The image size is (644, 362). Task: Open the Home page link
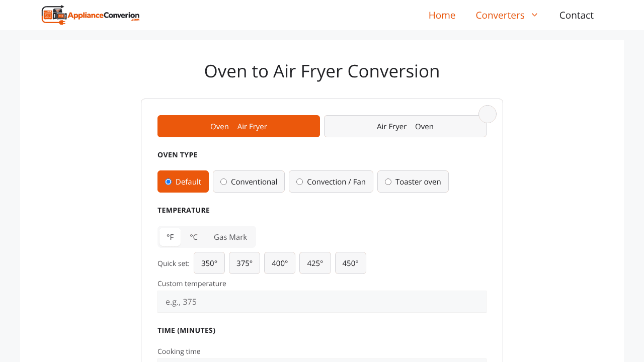tap(442, 15)
